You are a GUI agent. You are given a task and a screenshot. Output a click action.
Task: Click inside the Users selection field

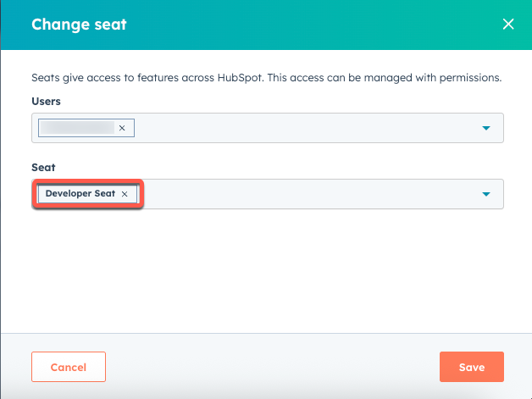268,128
